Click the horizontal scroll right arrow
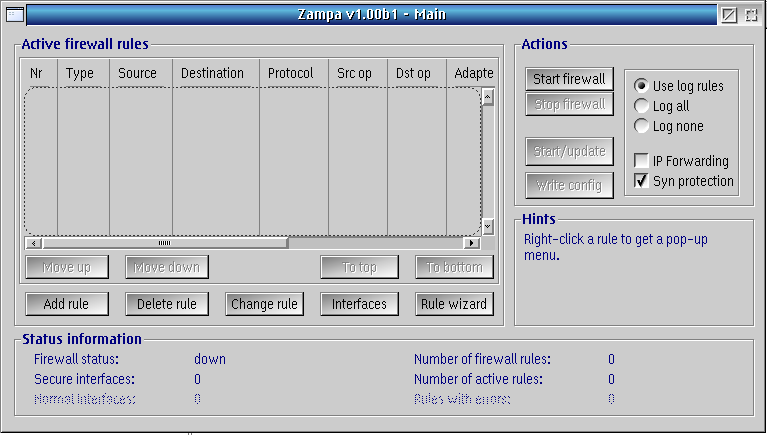 click(472, 243)
